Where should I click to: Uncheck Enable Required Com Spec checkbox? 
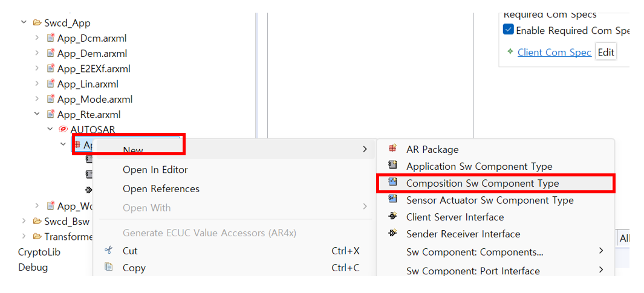click(x=508, y=30)
